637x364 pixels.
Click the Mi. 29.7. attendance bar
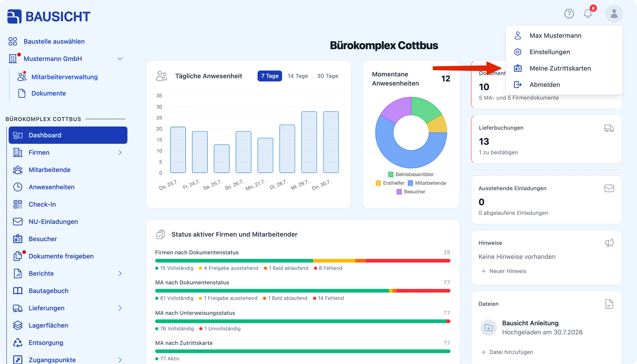tap(309, 142)
